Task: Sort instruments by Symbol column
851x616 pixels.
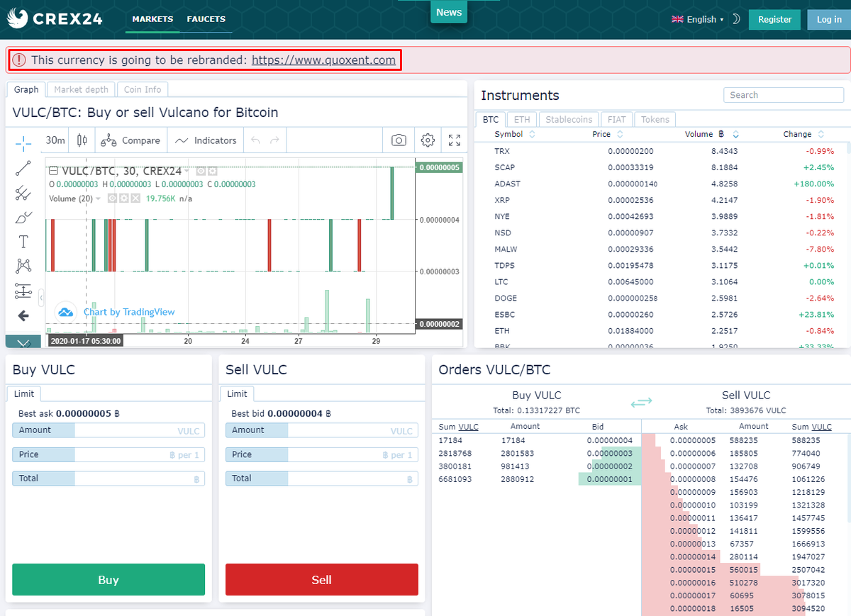Action: coord(514,134)
